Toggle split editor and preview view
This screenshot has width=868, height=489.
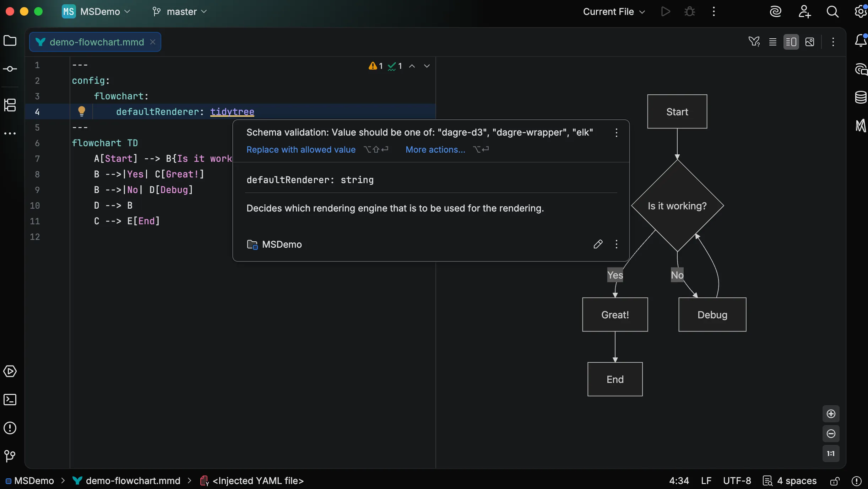click(792, 42)
